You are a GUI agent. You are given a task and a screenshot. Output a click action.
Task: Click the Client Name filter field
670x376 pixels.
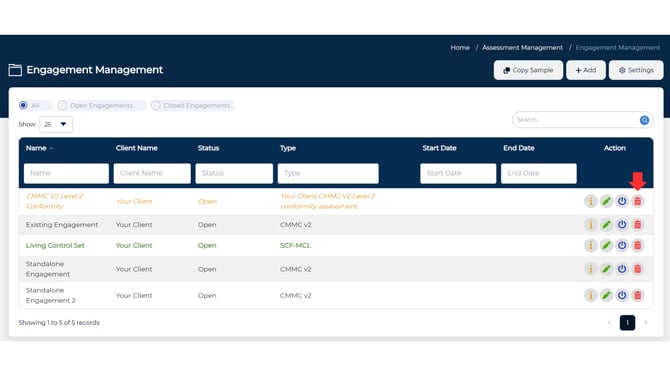tap(152, 173)
